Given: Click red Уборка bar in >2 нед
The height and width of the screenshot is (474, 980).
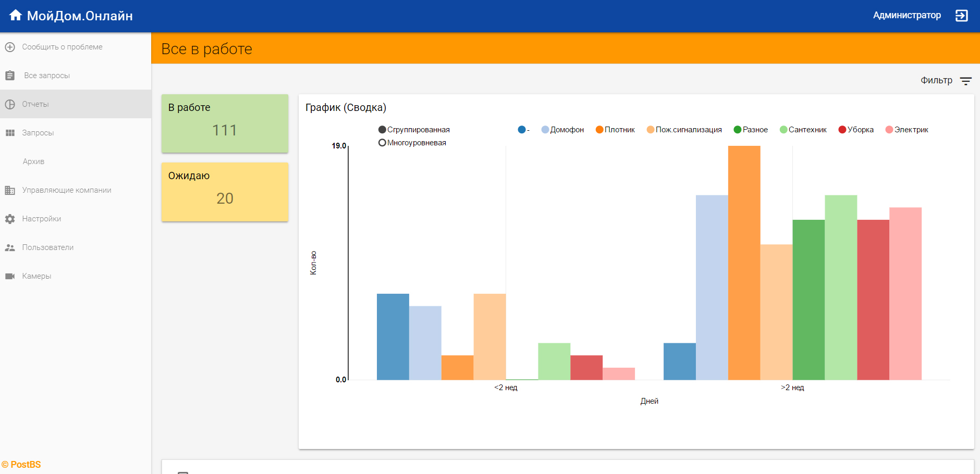Looking at the screenshot, I should click(x=873, y=300).
